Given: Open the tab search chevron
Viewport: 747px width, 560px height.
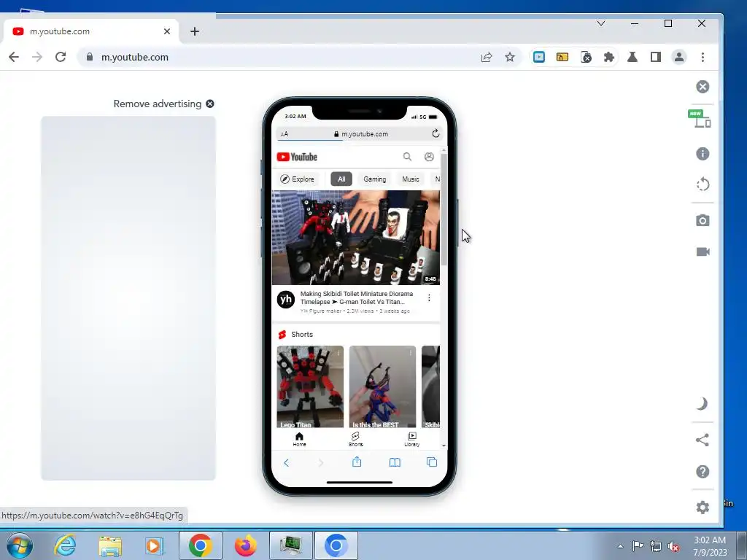Looking at the screenshot, I should [x=601, y=23].
